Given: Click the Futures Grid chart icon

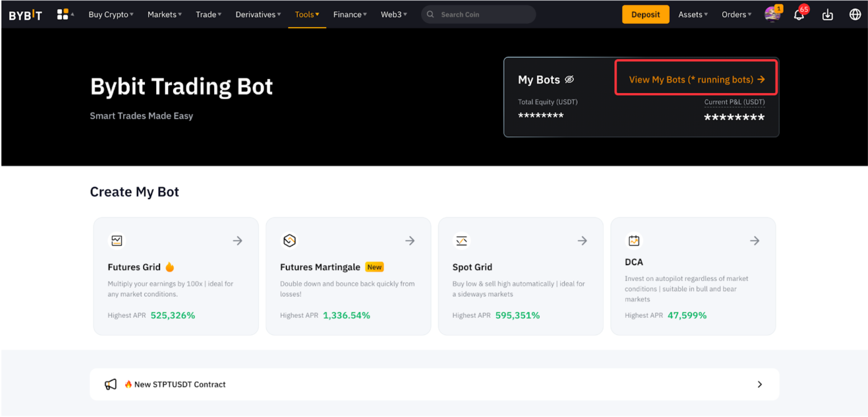Looking at the screenshot, I should pyautogui.click(x=117, y=241).
